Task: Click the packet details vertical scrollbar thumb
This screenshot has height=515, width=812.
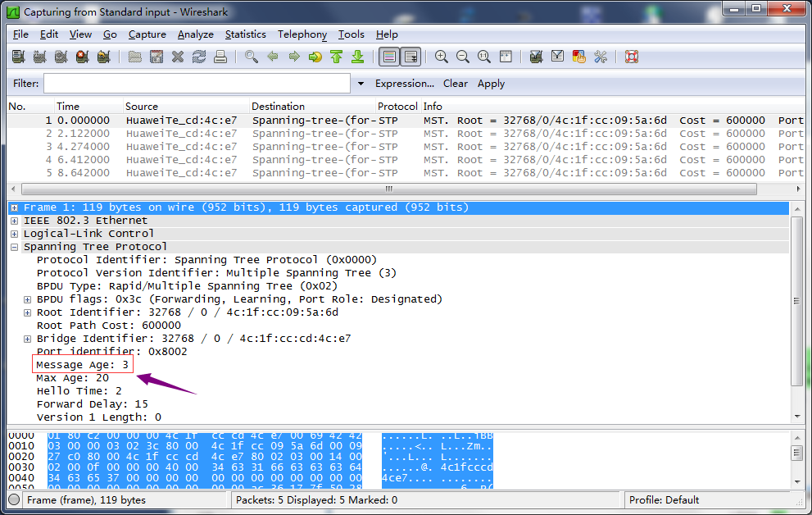Action: tap(797, 301)
